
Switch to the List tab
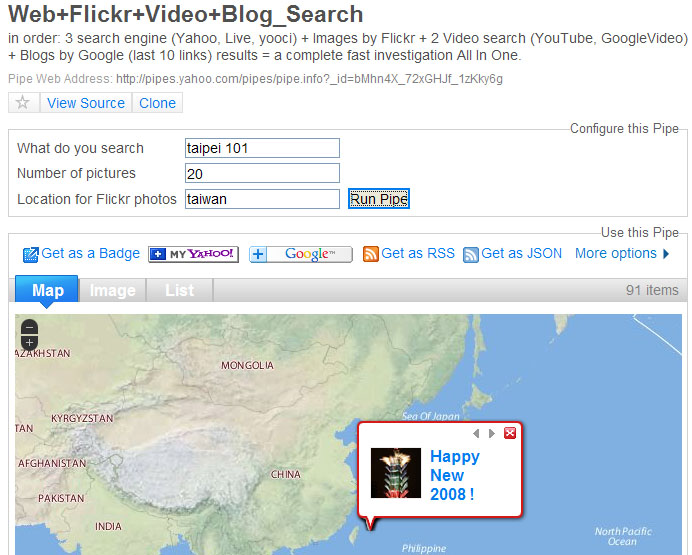(x=179, y=290)
